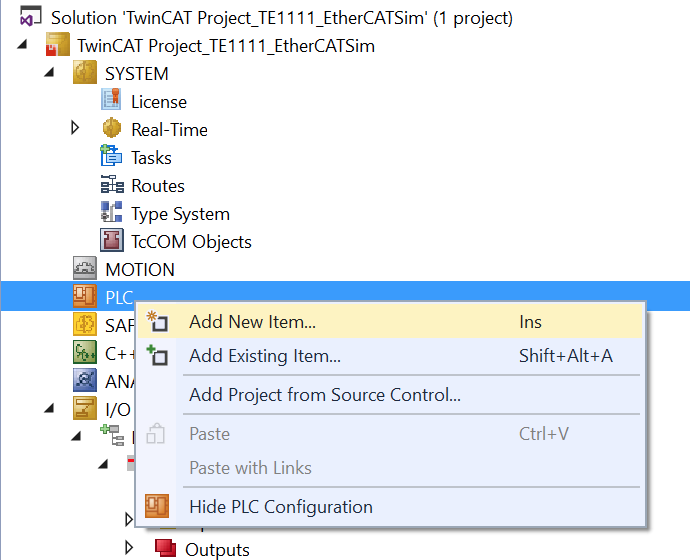Click the Add New Item menu icon
Image resolution: width=690 pixels, height=560 pixels.
[157, 321]
